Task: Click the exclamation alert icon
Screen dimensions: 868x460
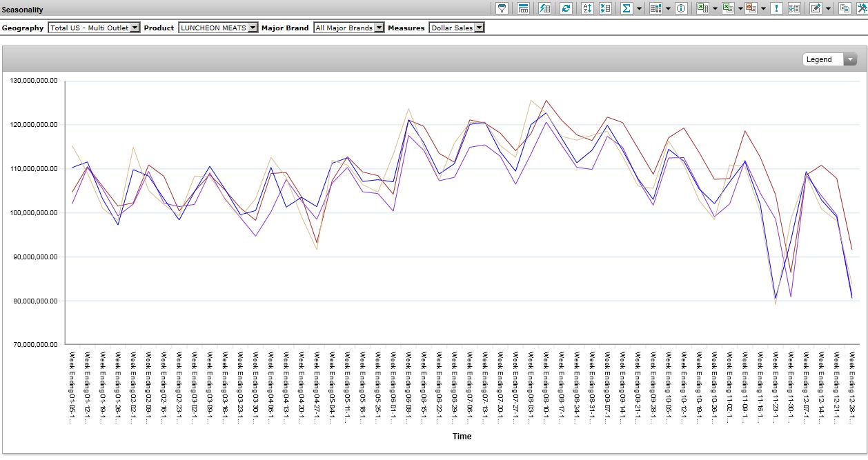Action: pos(776,8)
